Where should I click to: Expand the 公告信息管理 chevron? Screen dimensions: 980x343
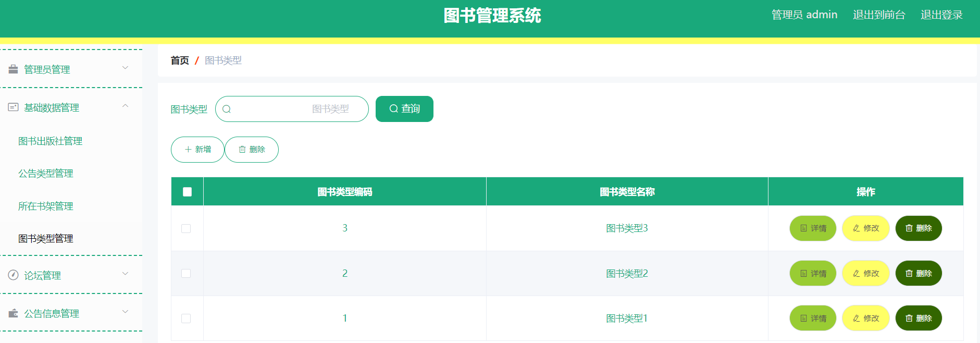pos(125,312)
